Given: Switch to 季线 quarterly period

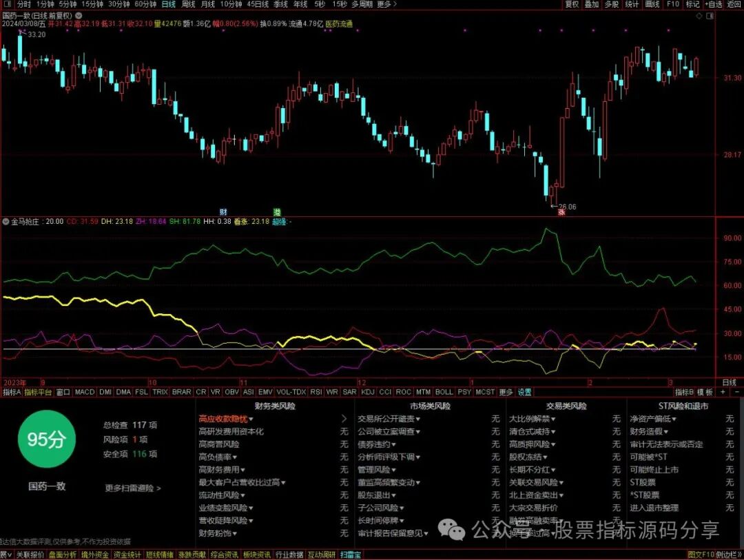Looking at the screenshot, I should click(280, 4).
